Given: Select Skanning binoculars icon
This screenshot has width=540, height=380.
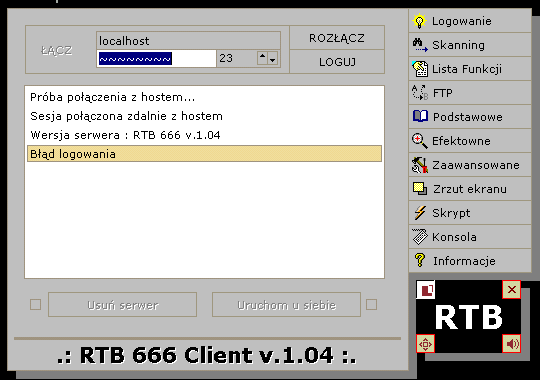Looking at the screenshot, I should click(x=420, y=45).
